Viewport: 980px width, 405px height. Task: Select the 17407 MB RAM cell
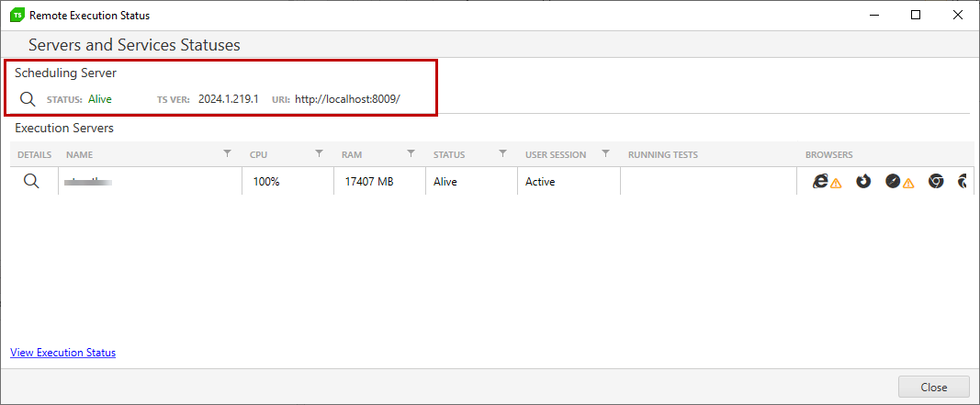380,182
